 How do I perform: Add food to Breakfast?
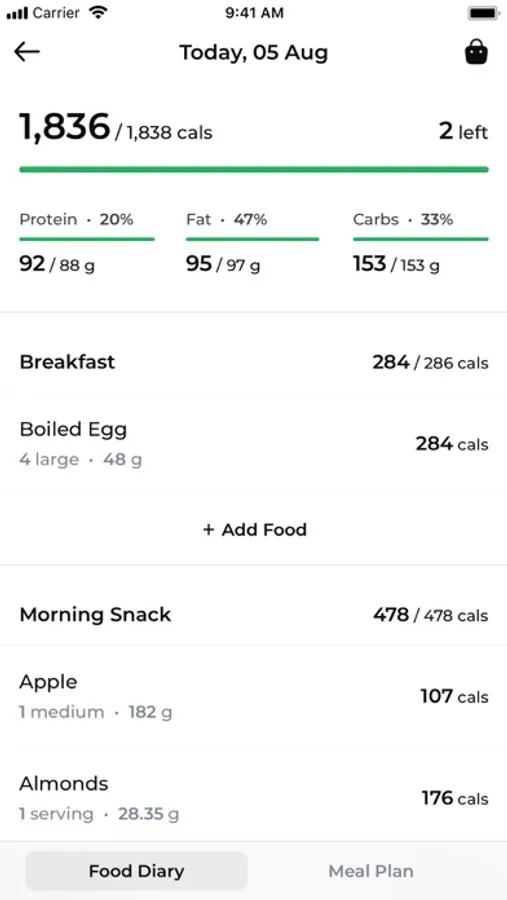click(x=254, y=529)
